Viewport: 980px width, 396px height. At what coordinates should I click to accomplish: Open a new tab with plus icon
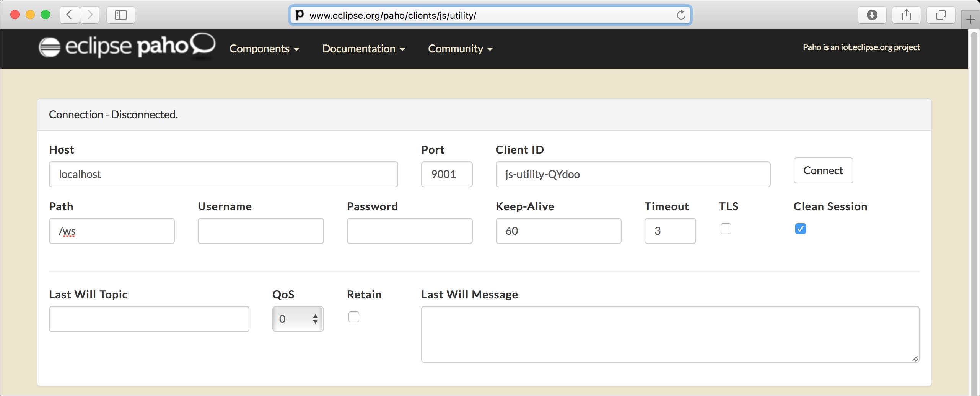coord(970,20)
